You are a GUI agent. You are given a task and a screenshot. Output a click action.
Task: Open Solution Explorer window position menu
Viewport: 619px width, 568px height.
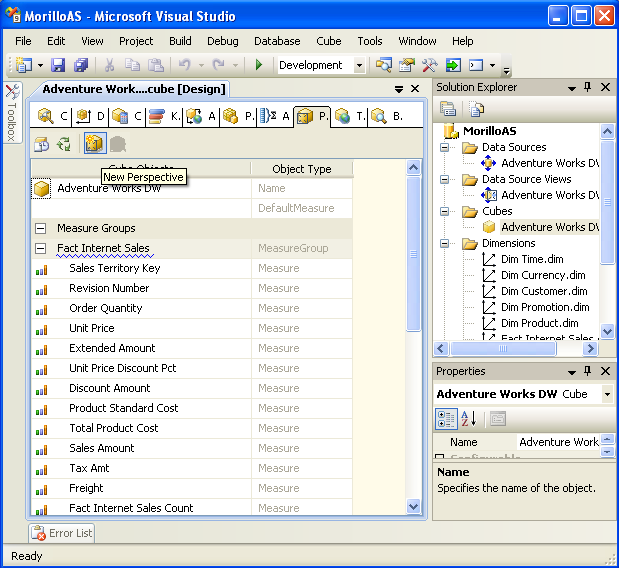coord(571,88)
